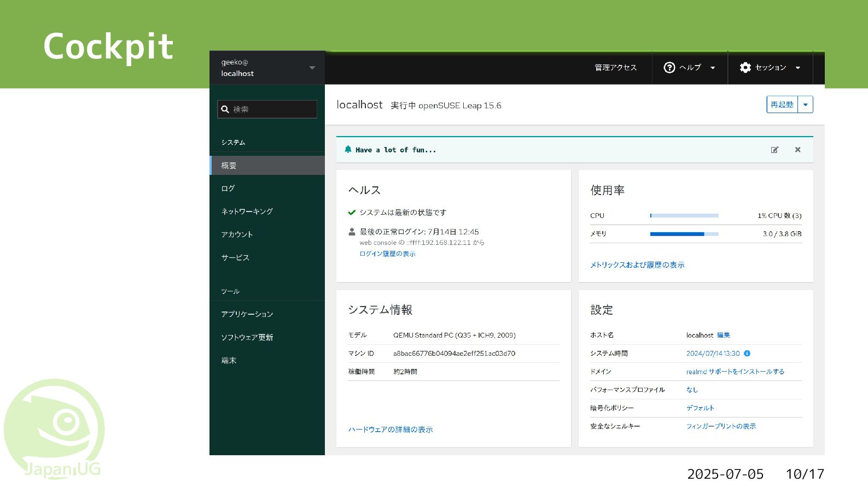Open ネットワーキング in the sidebar

pyautogui.click(x=267, y=211)
